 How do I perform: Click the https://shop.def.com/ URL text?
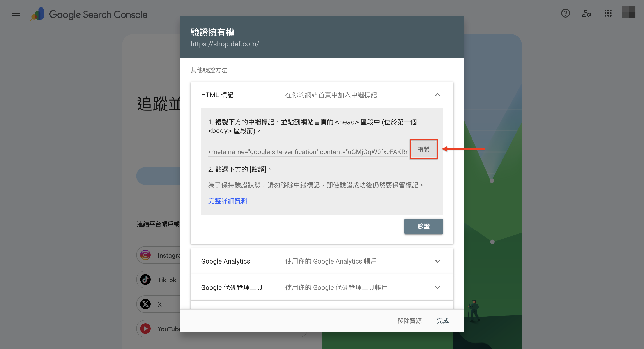click(225, 44)
